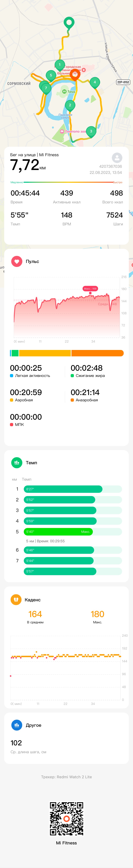Click the yellow Аэробная zone bar segment
The width and height of the screenshot is (133, 868).
[45, 353]
